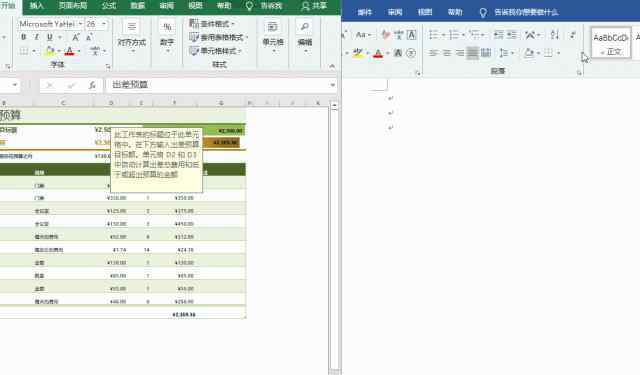This screenshot has width=640, height=375.
Task: Open the Excel Insert tab
Action: click(36, 6)
